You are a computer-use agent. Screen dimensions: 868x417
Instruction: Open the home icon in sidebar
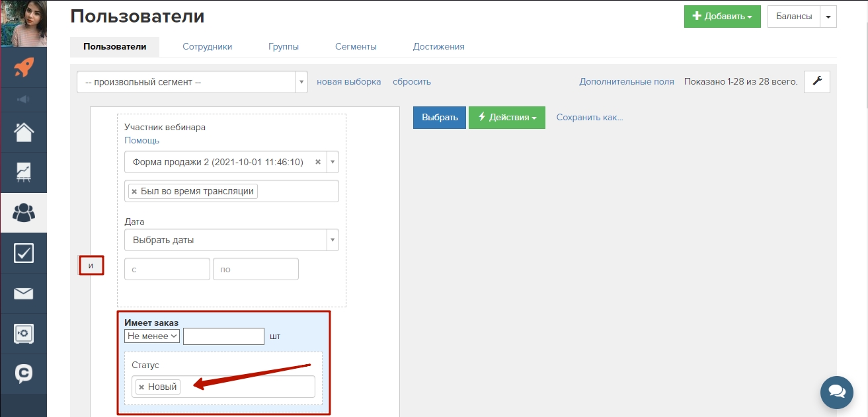coord(24,132)
